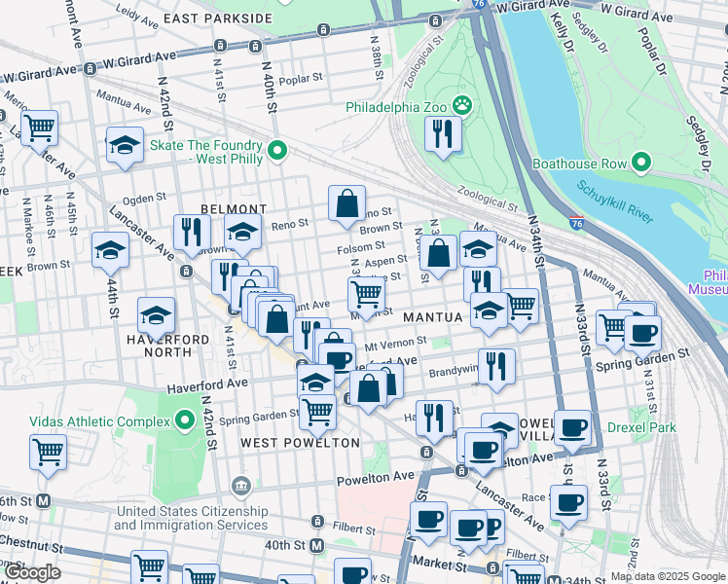Click the I-76 highway shield by Schuylkill River
728x584 pixels.
point(576,222)
